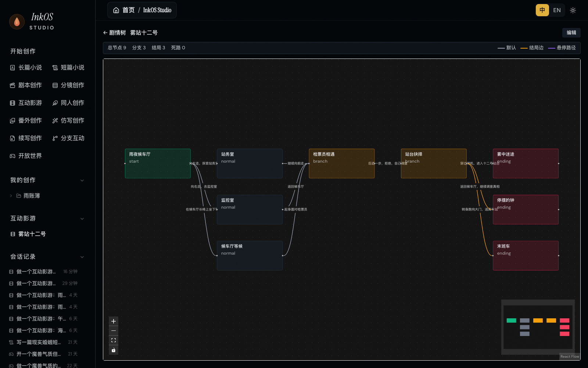Toggle the canvas interactivity lock
588x368 pixels.
coord(114,350)
